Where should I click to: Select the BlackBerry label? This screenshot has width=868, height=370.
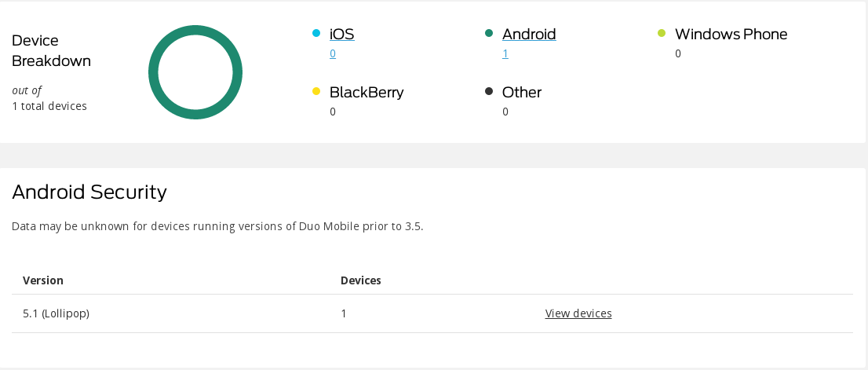coord(367,93)
